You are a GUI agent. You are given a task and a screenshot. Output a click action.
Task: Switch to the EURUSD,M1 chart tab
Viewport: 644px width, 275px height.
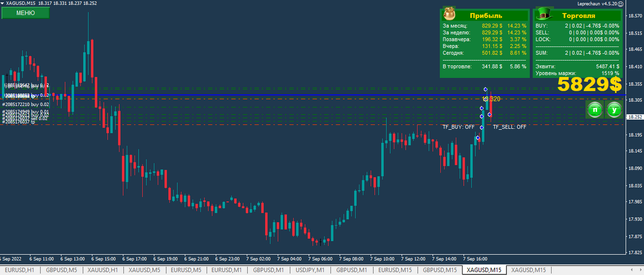tap(227, 270)
